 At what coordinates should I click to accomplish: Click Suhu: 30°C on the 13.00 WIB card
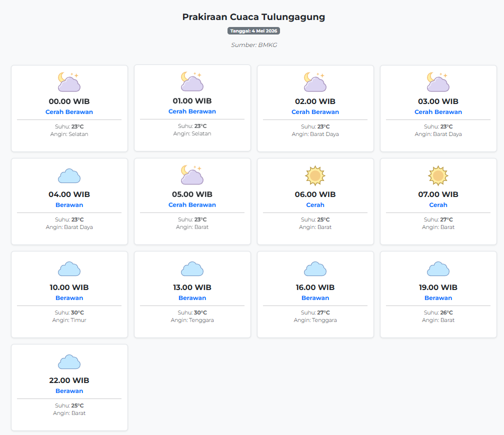(192, 312)
